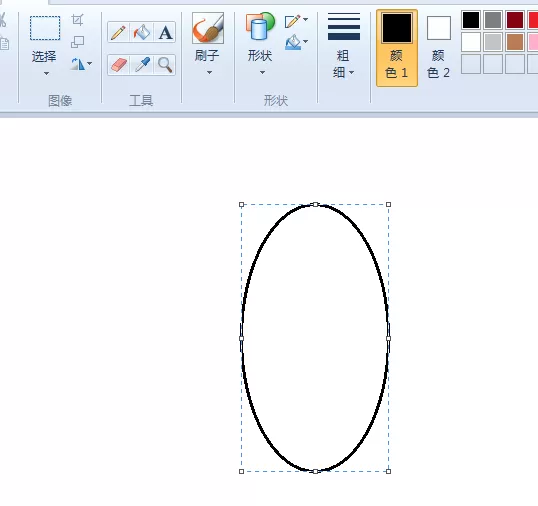Pick the brown palette swatch
The image size is (538, 506).
point(515,42)
